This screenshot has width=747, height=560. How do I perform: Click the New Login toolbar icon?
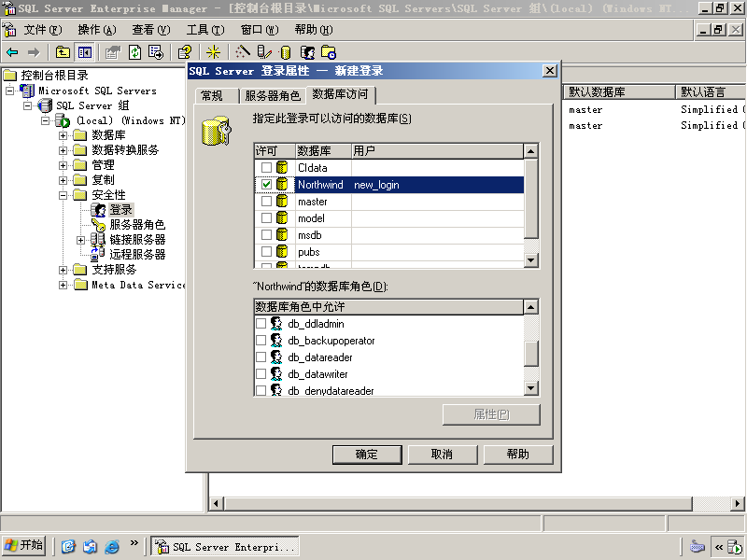coord(308,52)
